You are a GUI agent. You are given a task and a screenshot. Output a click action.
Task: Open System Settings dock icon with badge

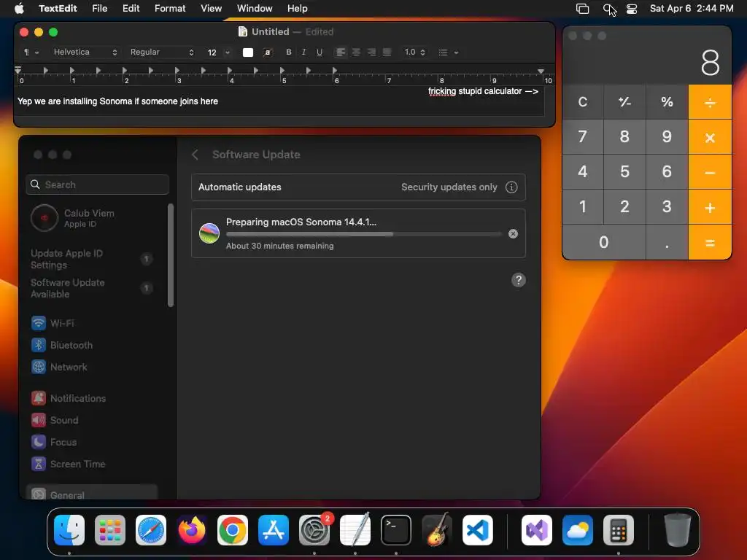tap(314, 530)
